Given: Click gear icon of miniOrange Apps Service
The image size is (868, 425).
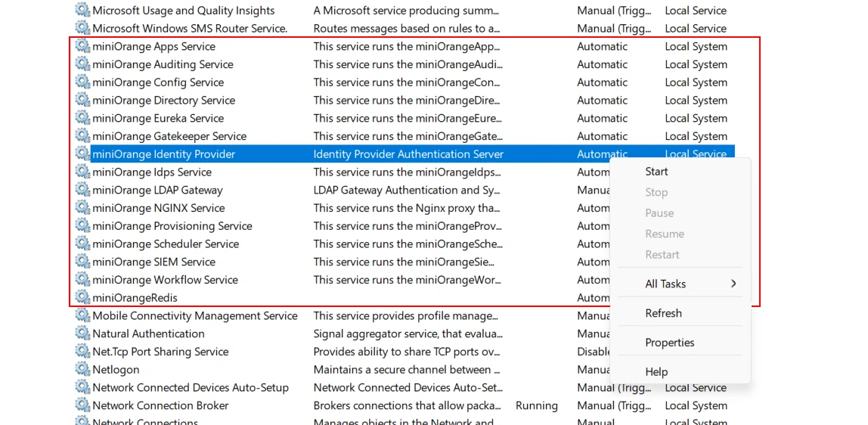Looking at the screenshot, I should [x=82, y=46].
